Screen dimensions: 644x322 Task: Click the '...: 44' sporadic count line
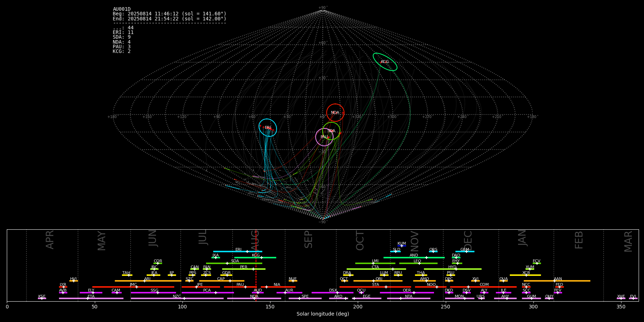point(123,28)
